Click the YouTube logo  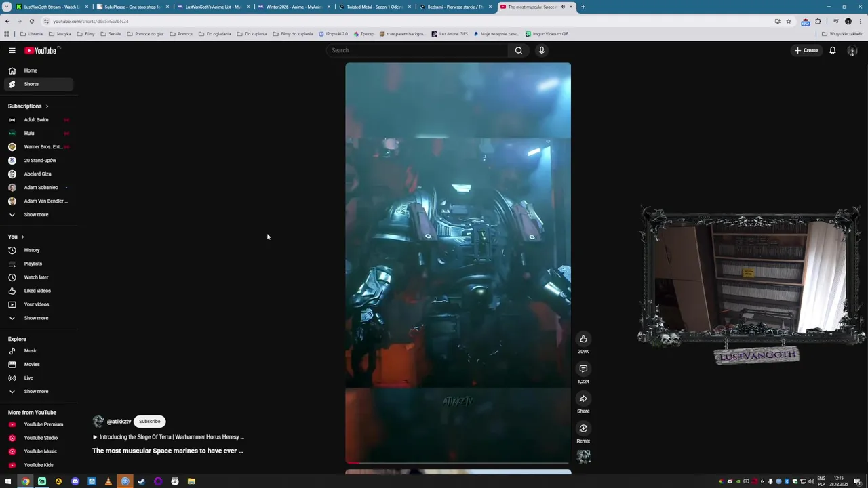42,50
